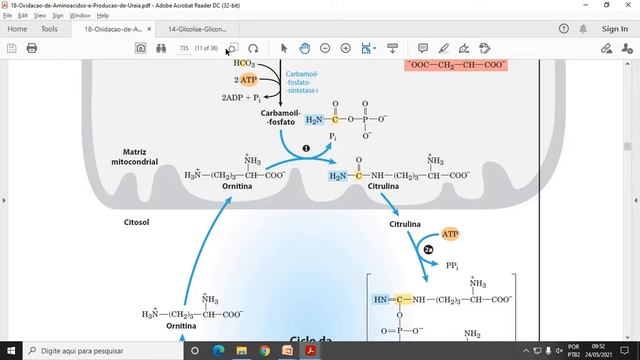Click the vertical scrollbar thumb
The width and height of the screenshot is (640, 360).
[627, 146]
